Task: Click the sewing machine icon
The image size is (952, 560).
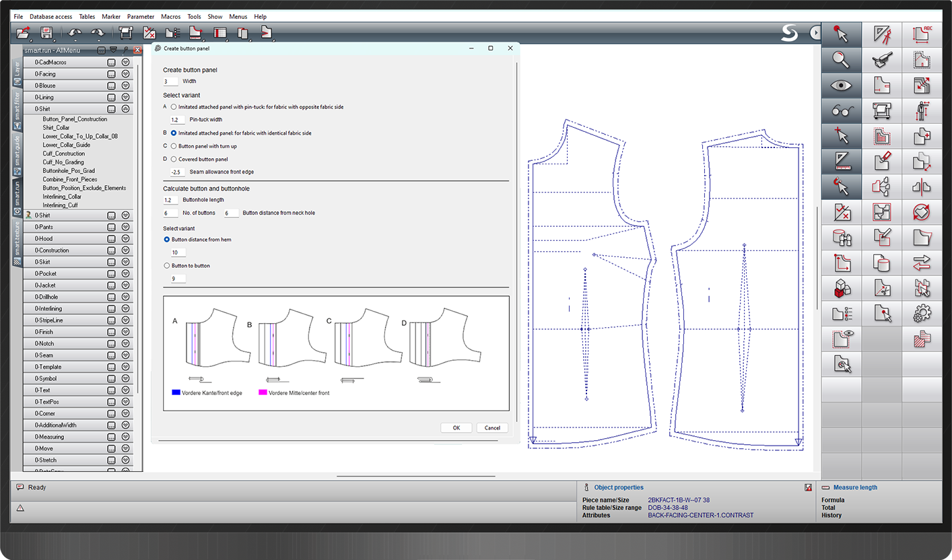Action: click(882, 60)
